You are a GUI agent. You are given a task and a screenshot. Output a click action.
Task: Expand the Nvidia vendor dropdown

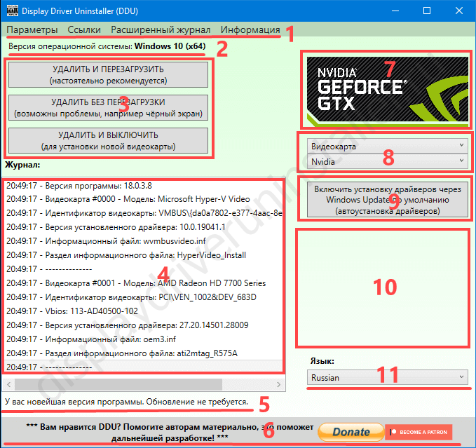(388, 161)
